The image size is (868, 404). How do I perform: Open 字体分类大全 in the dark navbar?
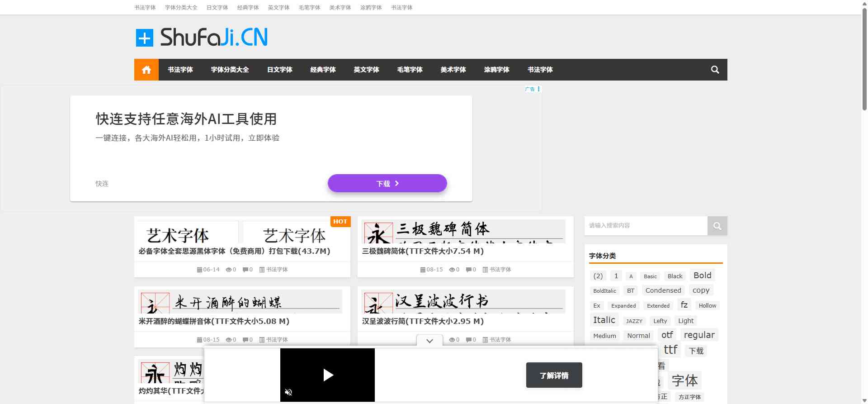point(230,70)
